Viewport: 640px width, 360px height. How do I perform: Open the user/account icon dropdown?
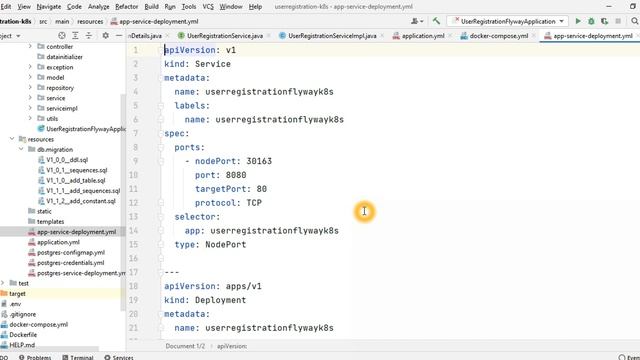[417, 21]
